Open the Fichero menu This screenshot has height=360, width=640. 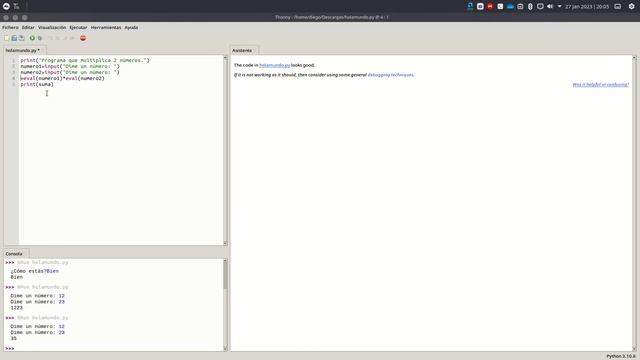[x=10, y=27]
